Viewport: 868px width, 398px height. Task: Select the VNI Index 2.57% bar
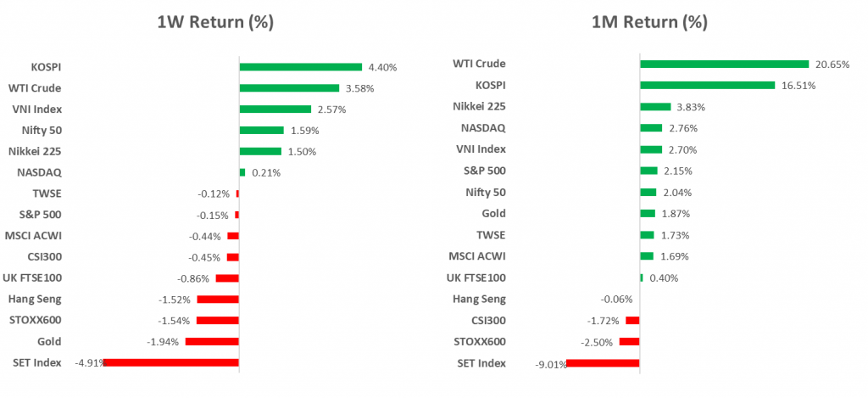(x=275, y=109)
